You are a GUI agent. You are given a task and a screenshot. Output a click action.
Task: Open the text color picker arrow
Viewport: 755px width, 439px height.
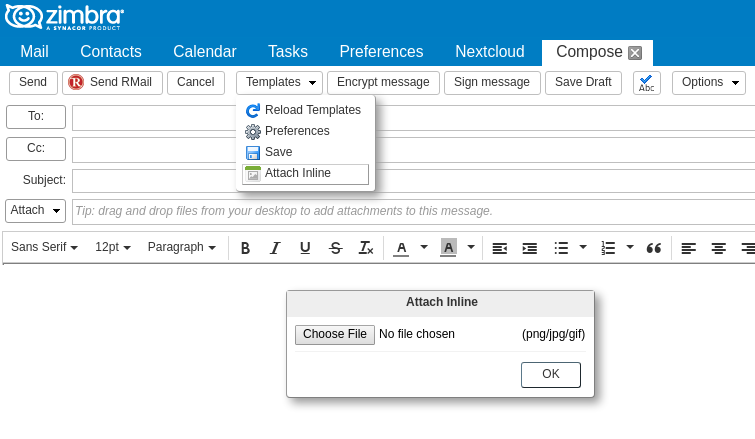pyautogui.click(x=424, y=247)
